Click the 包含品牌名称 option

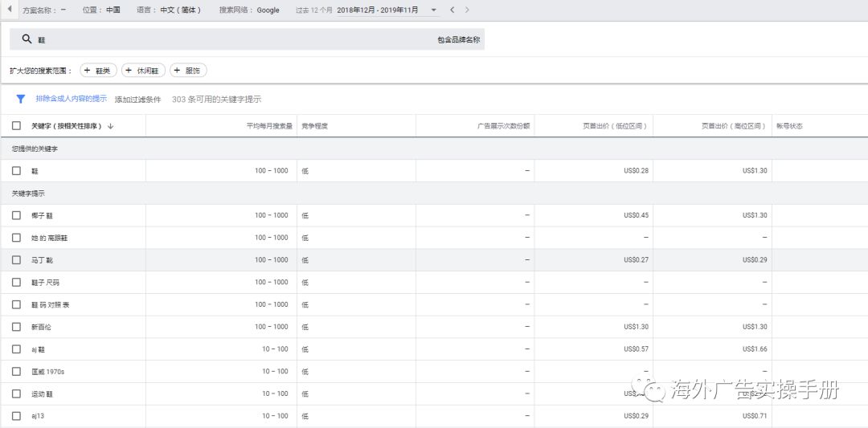[458, 40]
